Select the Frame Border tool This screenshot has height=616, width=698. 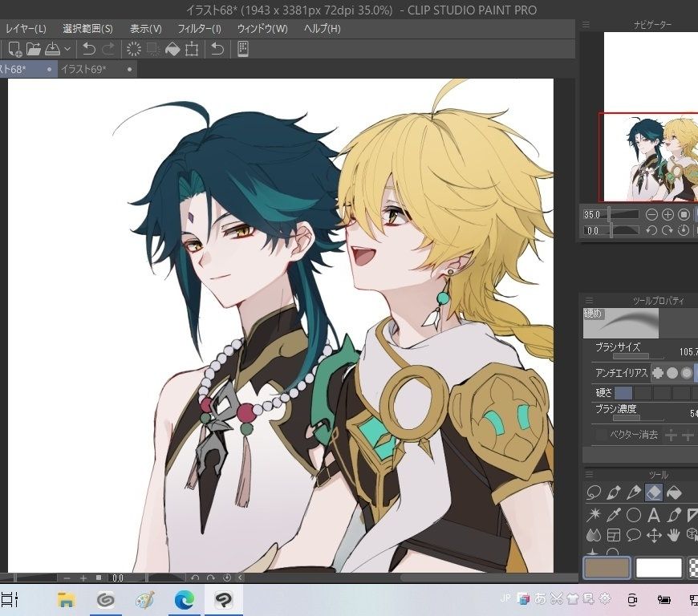614,536
